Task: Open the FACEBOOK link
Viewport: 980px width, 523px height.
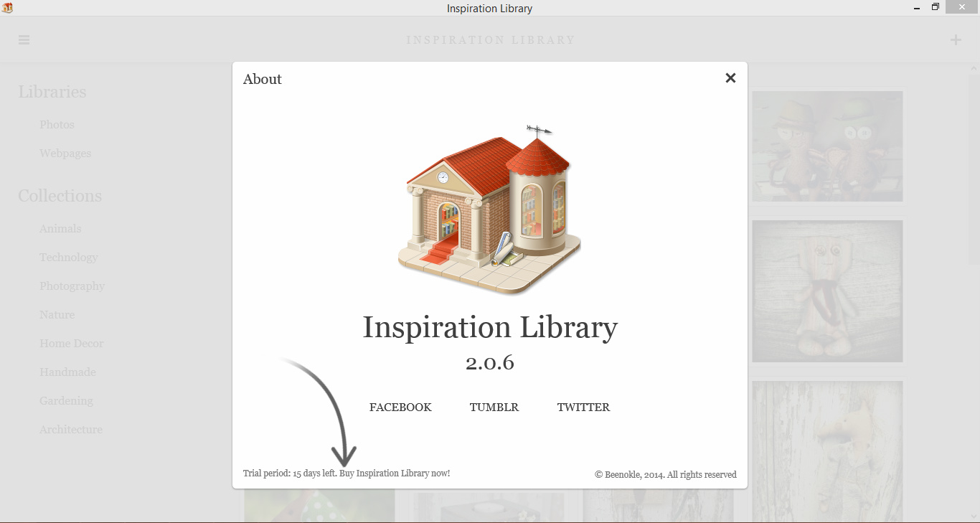Action: [400, 407]
